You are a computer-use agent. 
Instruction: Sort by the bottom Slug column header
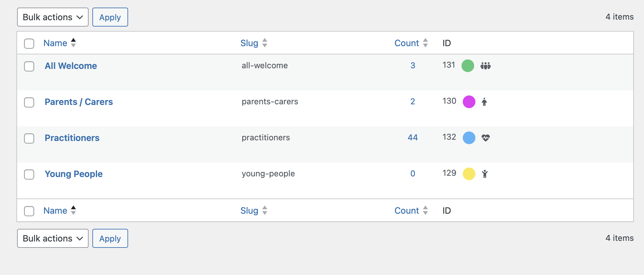point(249,211)
